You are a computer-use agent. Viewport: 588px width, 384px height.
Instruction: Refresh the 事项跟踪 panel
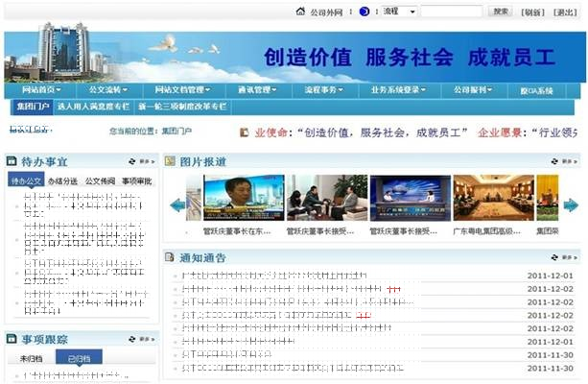click(132, 339)
